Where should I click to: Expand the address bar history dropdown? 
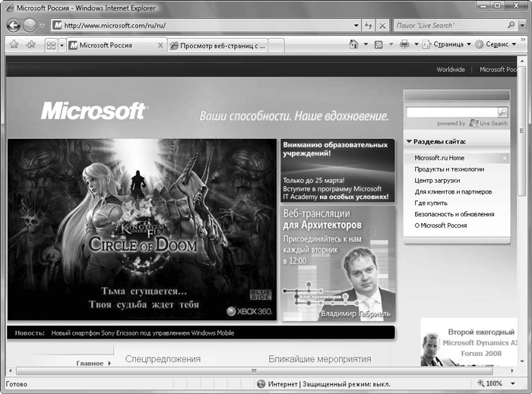356,25
